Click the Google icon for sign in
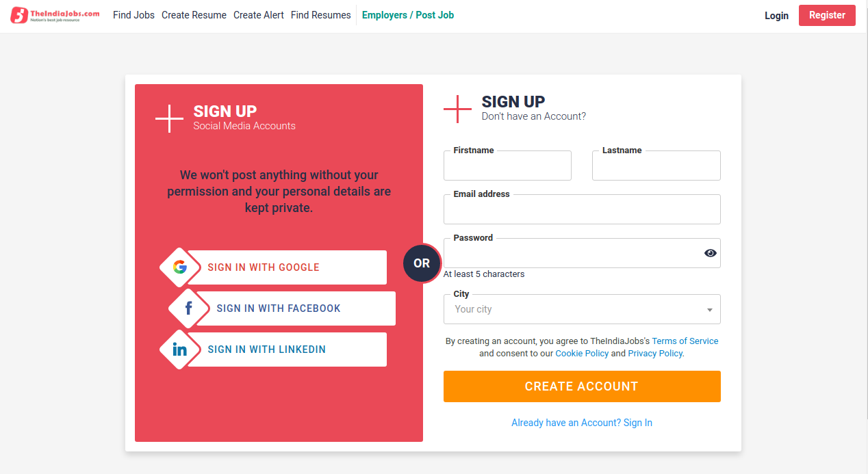 pos(179,267)
